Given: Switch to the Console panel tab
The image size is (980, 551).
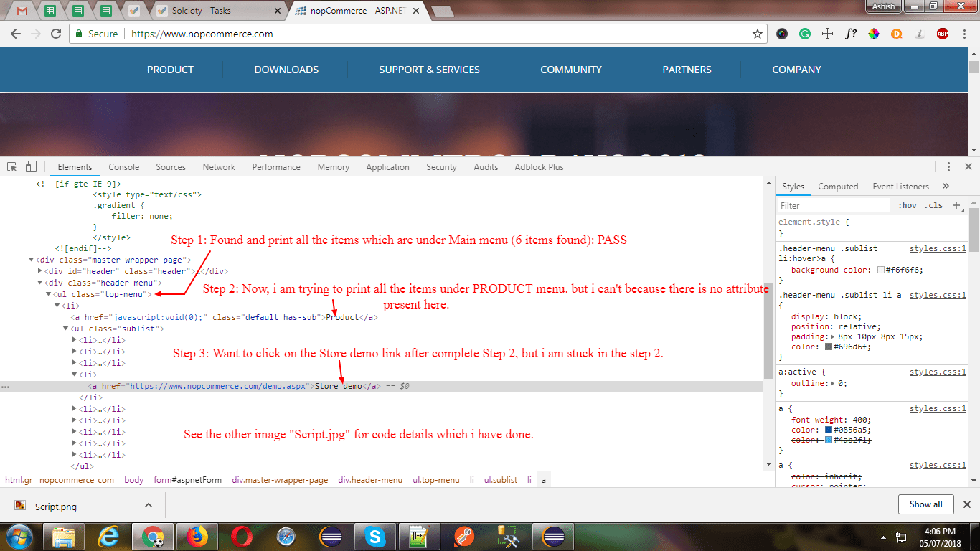Looking at the screenshot, I should coord(124,167).
